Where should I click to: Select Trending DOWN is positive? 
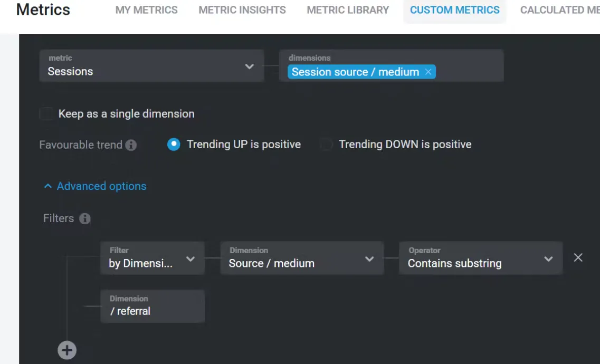(x=326, y=145)
